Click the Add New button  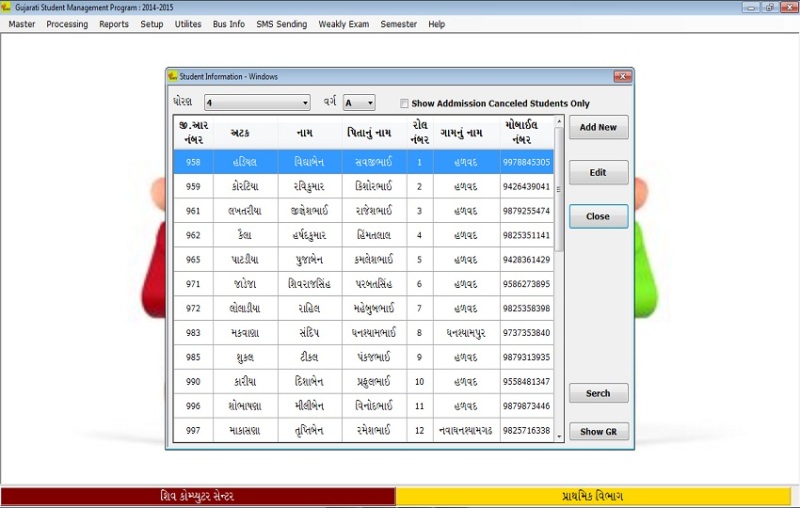pyautogui.click(x=598, y=128)
